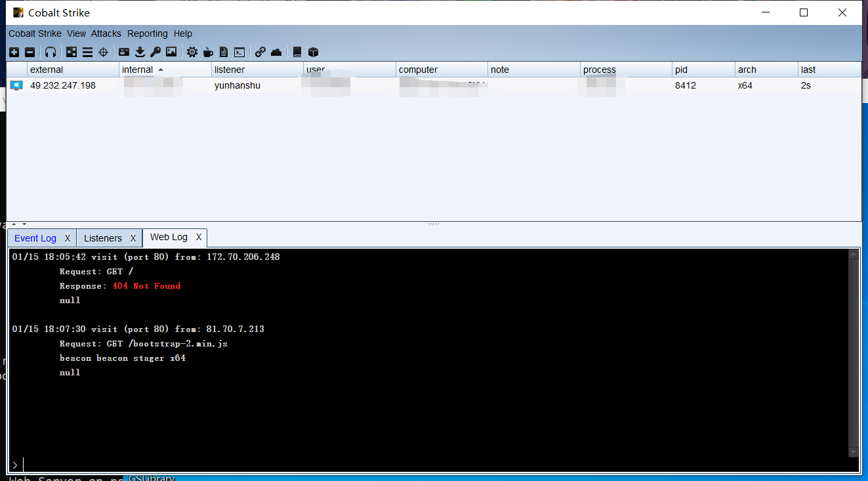The width and height of the screenshot is (868, 481).
Task: Open the Cobalt Strike menu
Action: (35, 33)
